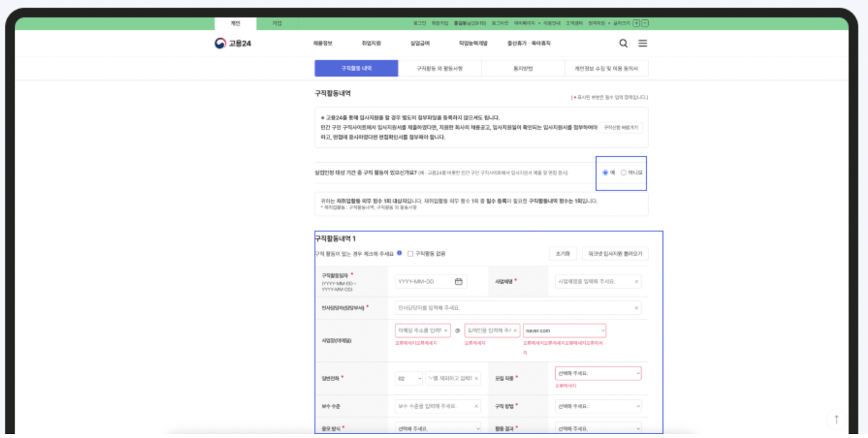Open the naver.com email domain dropdown

point(564,330)
